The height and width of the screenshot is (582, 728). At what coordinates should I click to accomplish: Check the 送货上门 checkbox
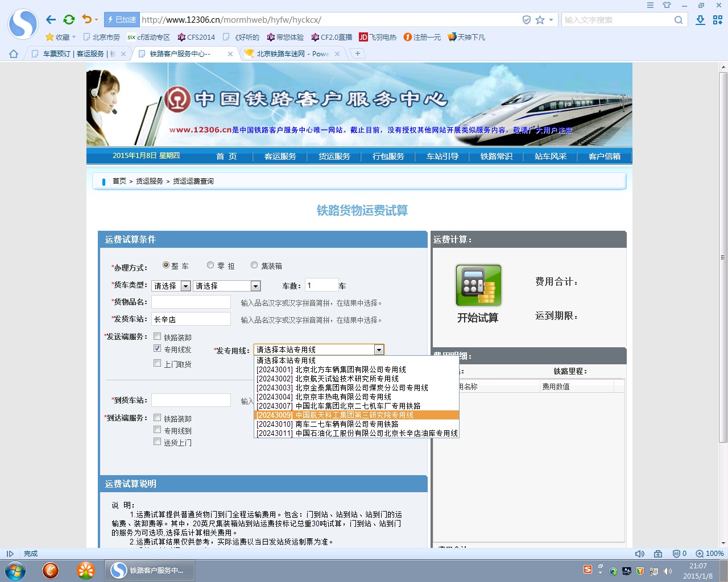(158, 442)
